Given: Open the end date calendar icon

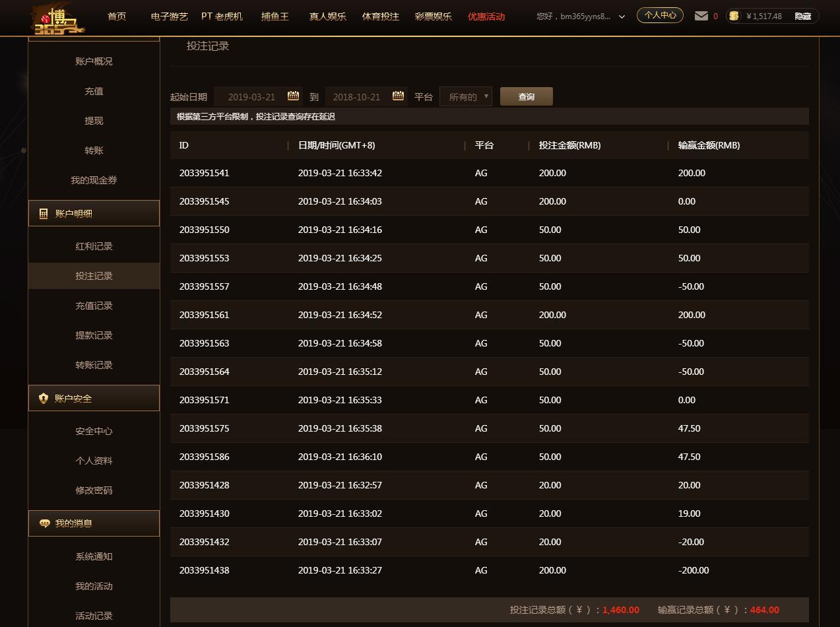Looking at the screenshot, I should pyautogui.click(x=398, y=96).
